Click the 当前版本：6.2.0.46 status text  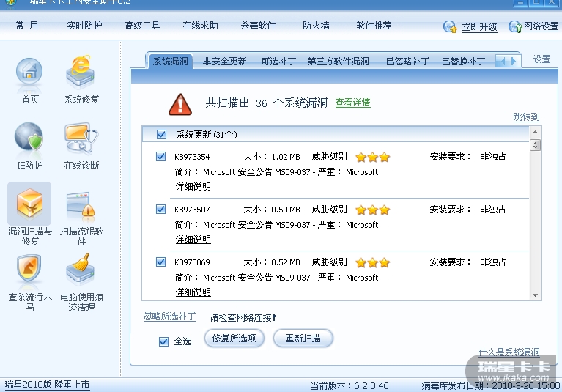click(x=350, y=386)
